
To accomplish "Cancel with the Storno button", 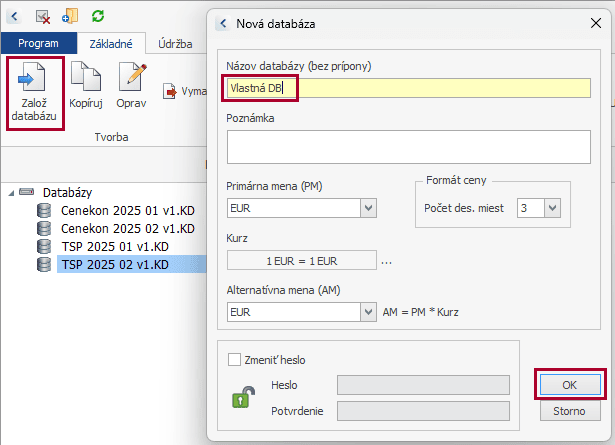I will 569,411.
